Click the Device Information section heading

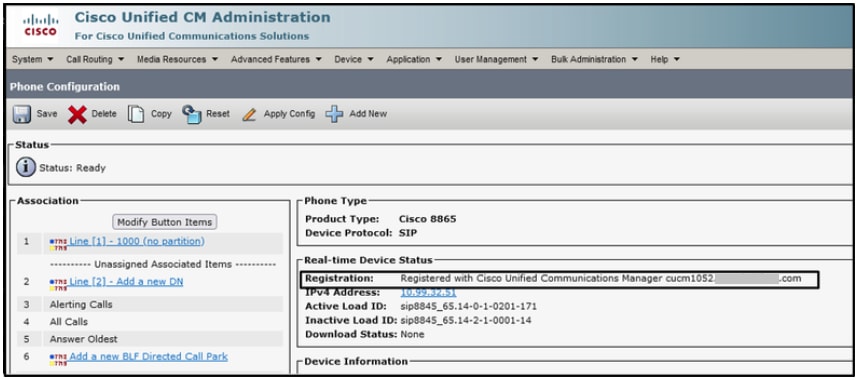tap(356, 361)
